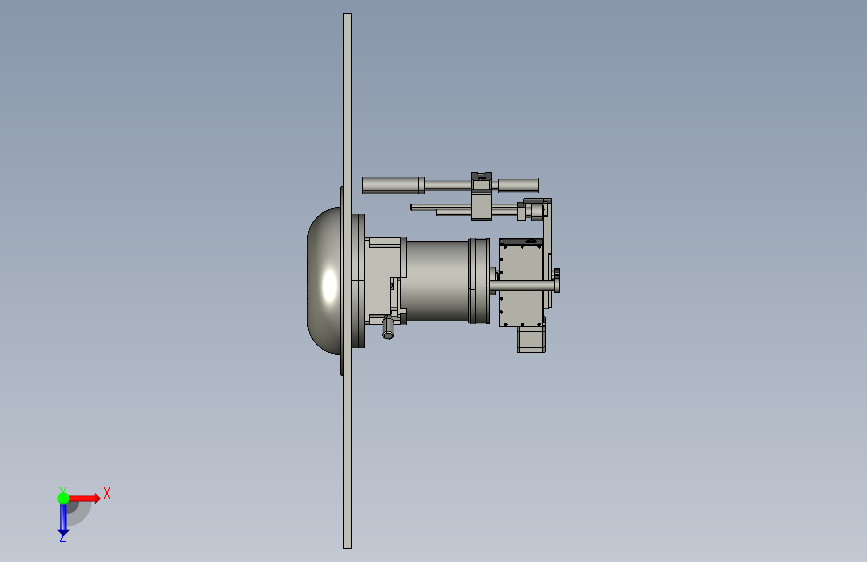Screen dimensions: 867x562
Task: Select the tall vertical plate in the model
Action: [347, 281]
